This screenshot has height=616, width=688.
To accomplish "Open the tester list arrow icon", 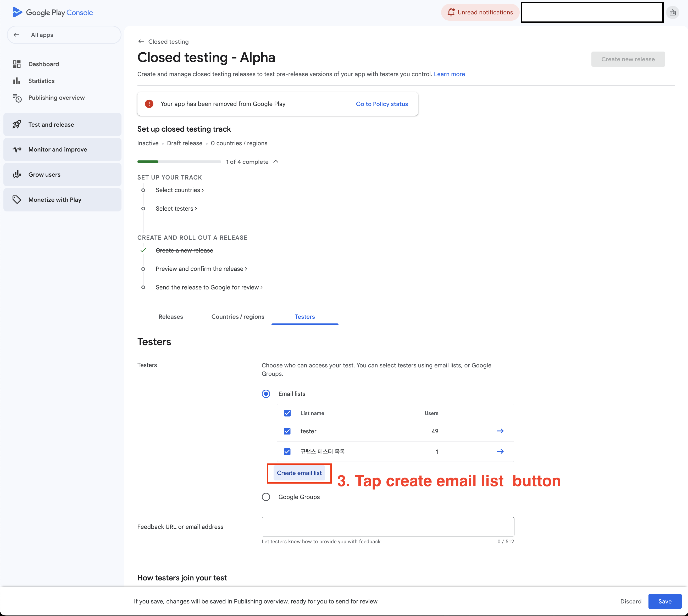I will click(x=500, y=431).
